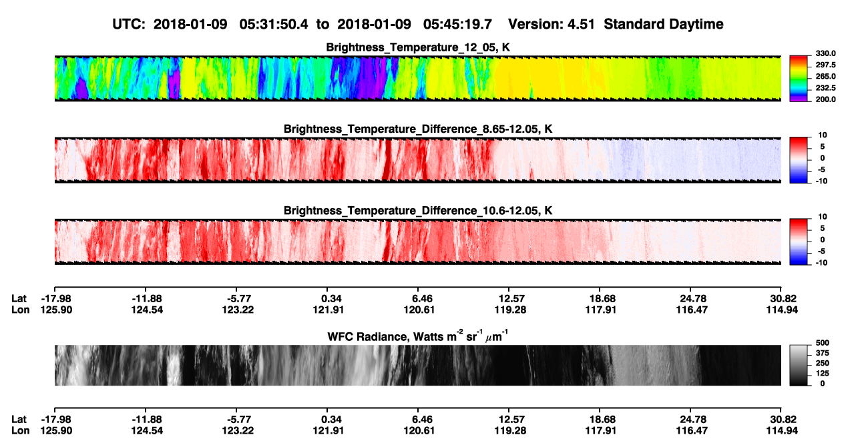Click the 297.5 colorbar tick label
The width and height of the screenshot is (868, 445).
[x=826, y=65]
